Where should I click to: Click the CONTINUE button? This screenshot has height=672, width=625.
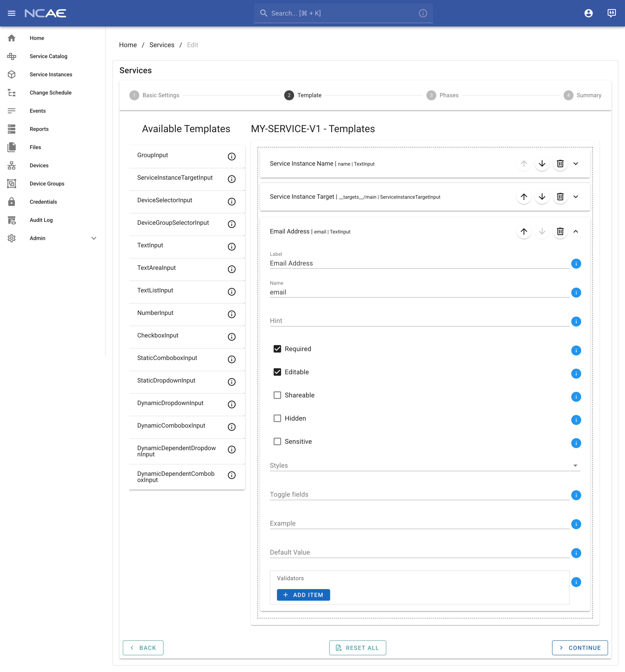(x=580, y=648)
